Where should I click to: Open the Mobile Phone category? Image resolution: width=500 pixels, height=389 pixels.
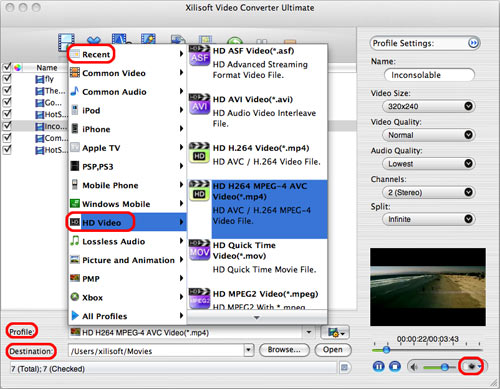(x=127, y=185)
